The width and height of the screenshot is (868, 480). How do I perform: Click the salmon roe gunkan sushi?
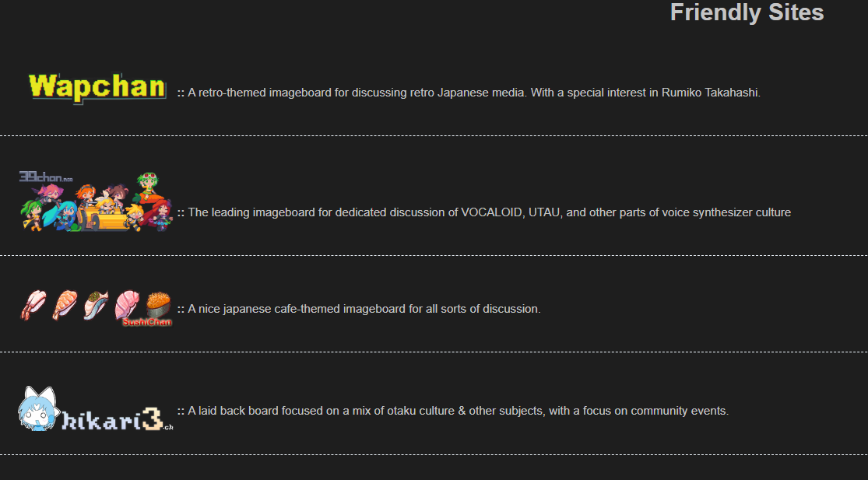[x=159, y=303]
